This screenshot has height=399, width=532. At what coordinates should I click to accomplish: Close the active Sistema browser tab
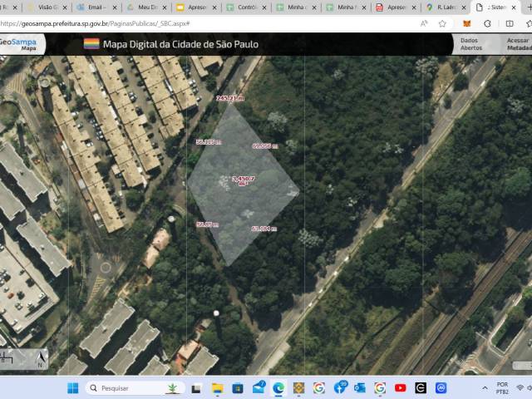(514, 7)
